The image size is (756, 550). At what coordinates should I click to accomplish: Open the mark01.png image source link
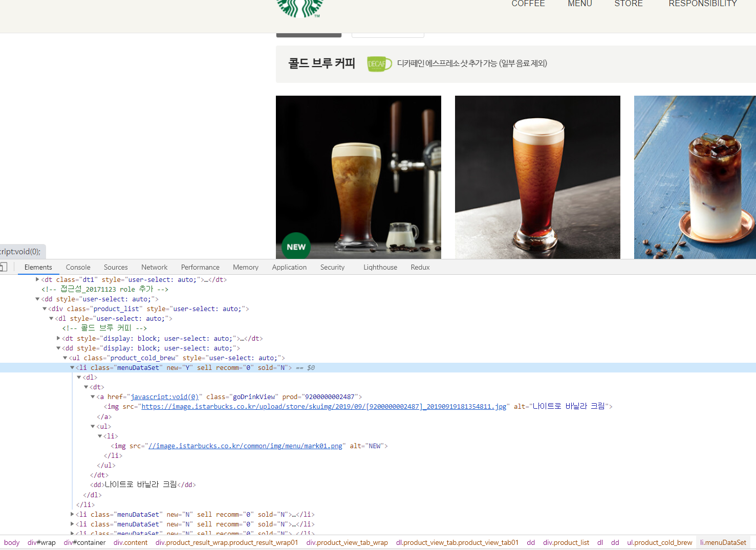[245, 446]
